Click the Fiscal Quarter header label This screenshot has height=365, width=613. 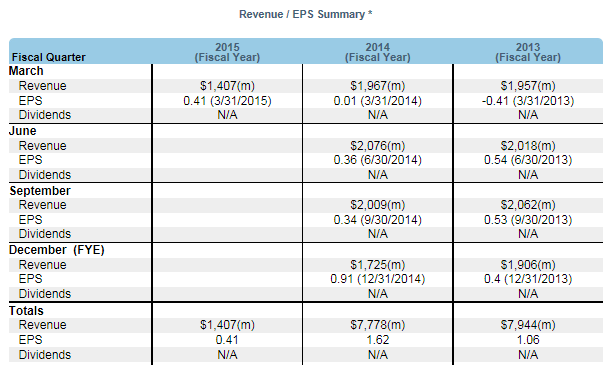click(49, 57)
